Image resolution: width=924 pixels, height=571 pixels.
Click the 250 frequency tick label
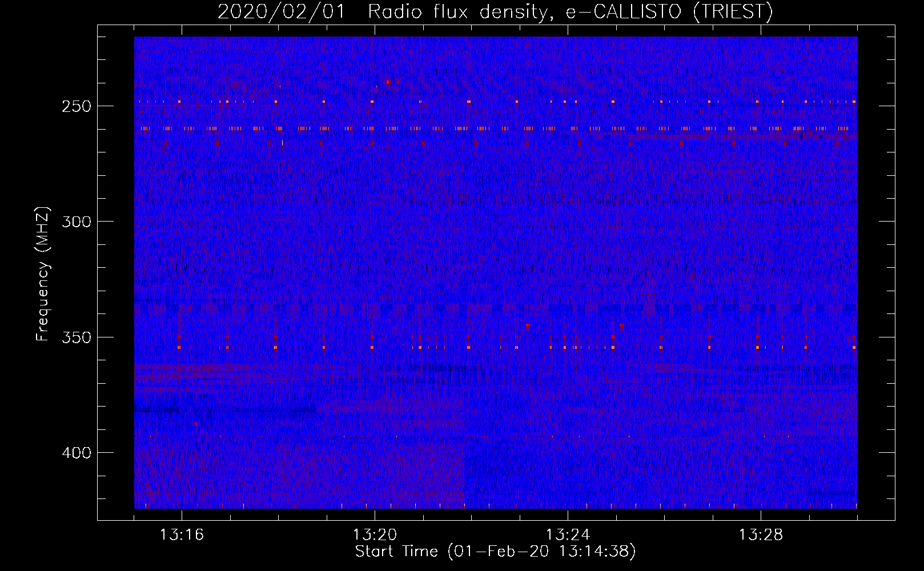click(x=77, y=106)
